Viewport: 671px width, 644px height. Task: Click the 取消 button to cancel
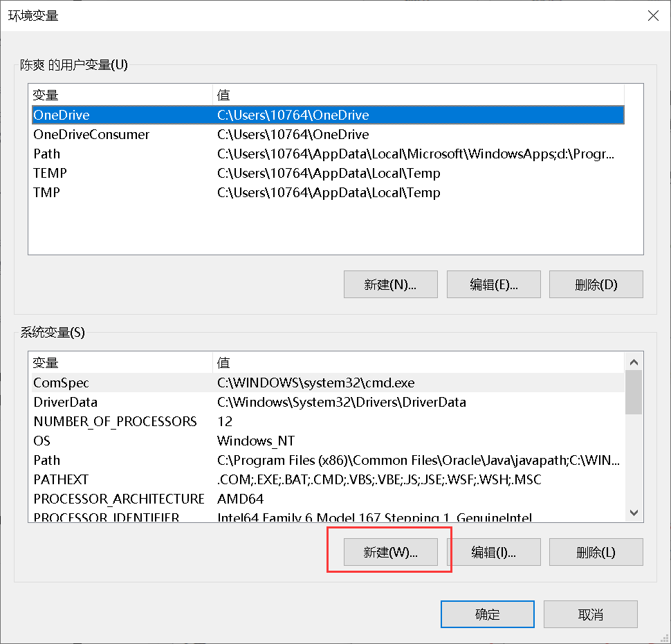pyautogui.click(x=590, y=614)
